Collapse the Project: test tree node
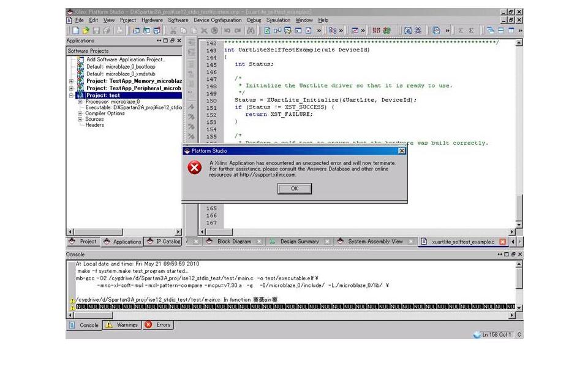The height and width of the screenshot is (368, 588). tap(72, 96)
